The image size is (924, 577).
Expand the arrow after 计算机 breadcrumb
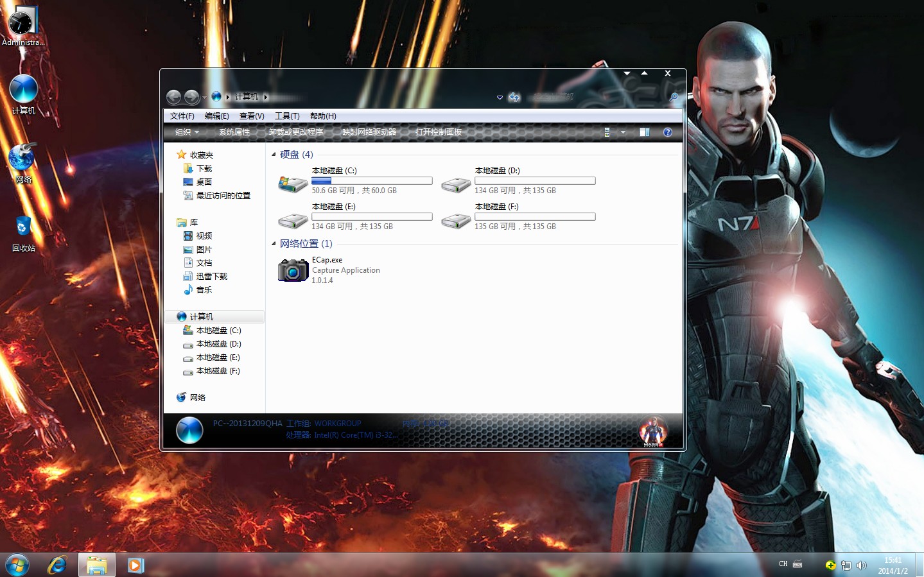265,98
